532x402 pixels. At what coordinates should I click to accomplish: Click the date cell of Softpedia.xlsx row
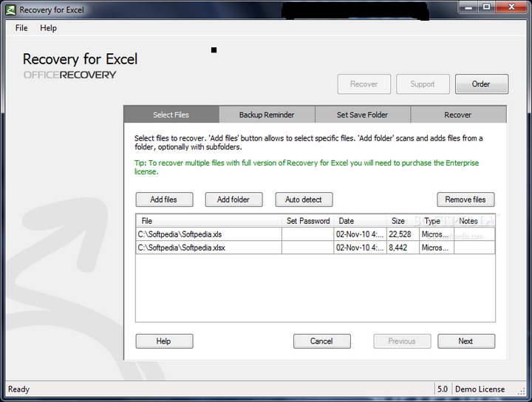[361, 248]
